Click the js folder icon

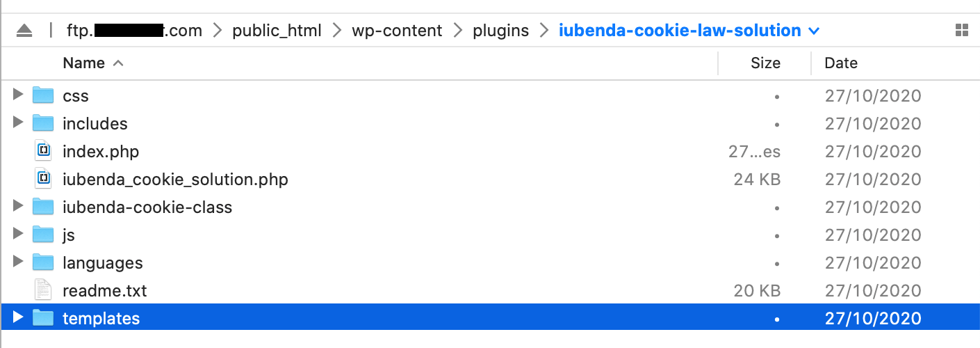point(43,235)
